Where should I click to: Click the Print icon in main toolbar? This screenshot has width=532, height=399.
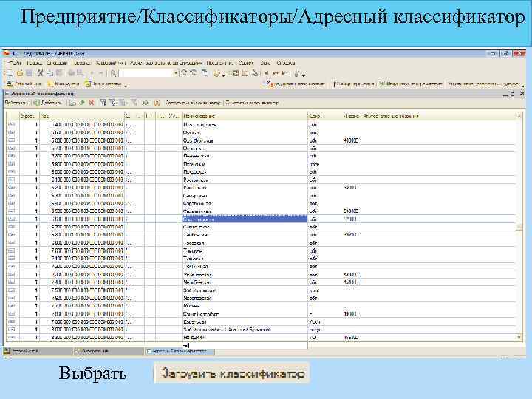coord(71,73)
